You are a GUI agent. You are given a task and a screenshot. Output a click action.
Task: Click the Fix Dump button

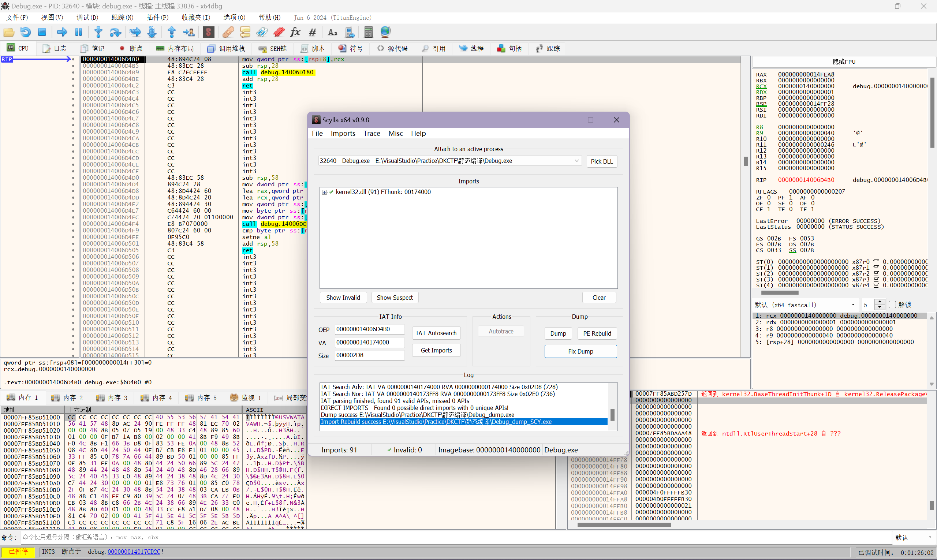pos(581,351)
